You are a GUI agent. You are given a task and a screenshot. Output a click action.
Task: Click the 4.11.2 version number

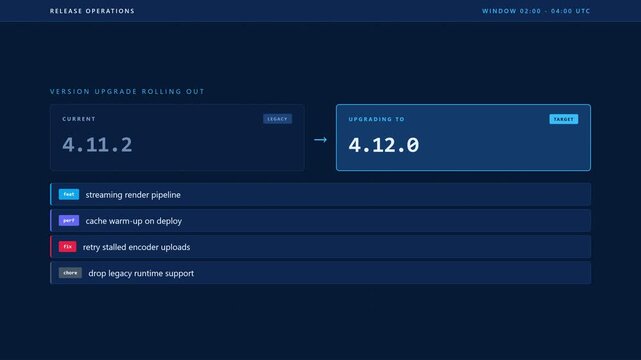(x=97, y=145)
